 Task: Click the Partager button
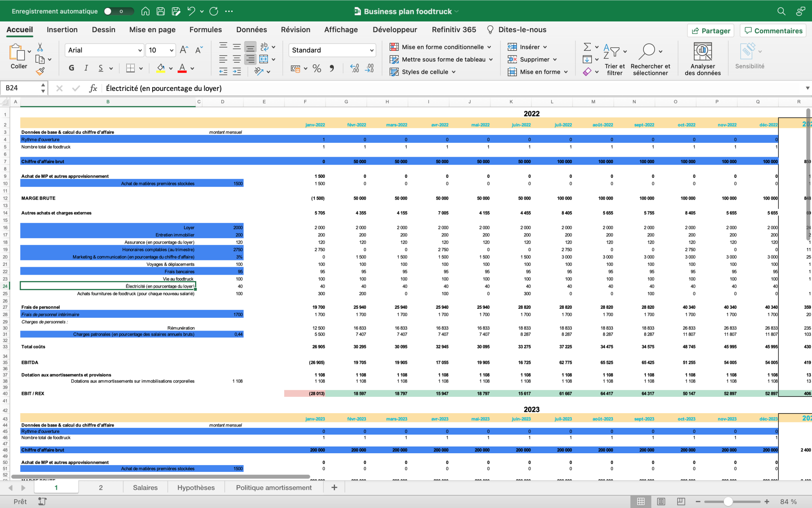[x=710, y=31]
